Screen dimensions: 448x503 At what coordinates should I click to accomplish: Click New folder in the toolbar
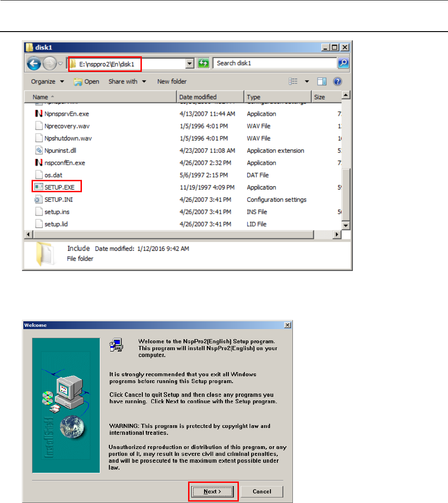tap(172, 81)
